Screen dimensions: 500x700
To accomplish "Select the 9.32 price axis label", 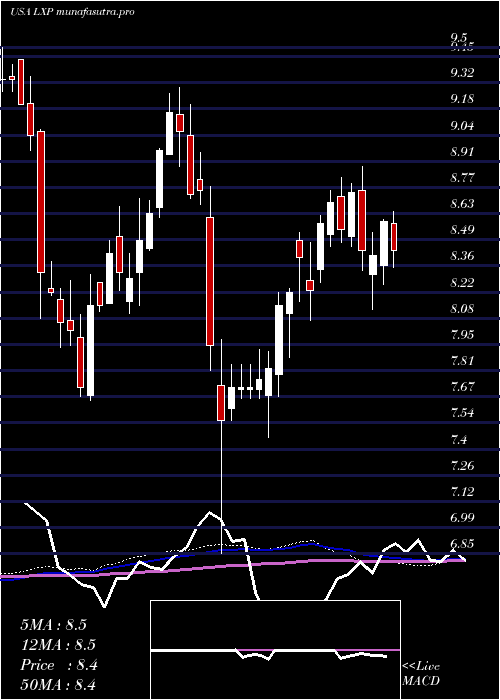I will 462,72.
